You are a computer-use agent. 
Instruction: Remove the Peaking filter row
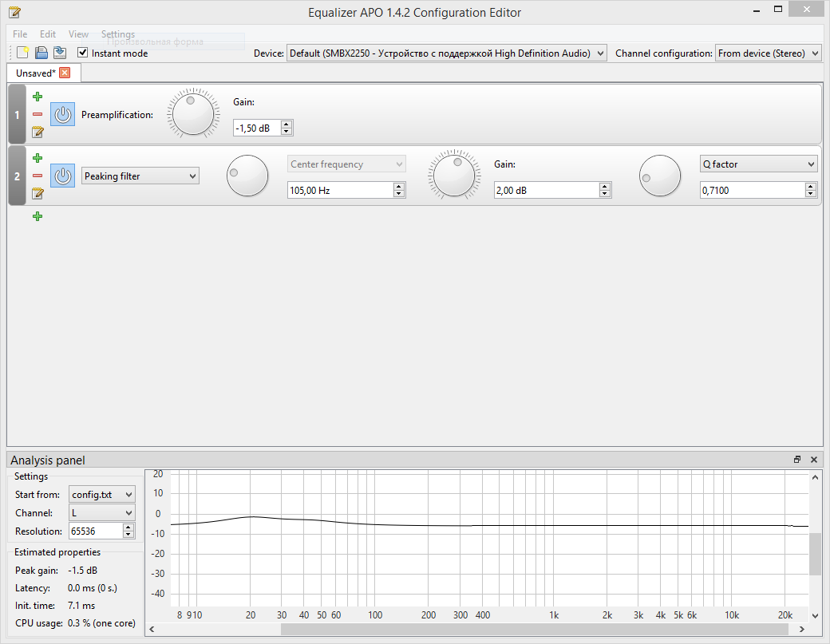[38, 176]
